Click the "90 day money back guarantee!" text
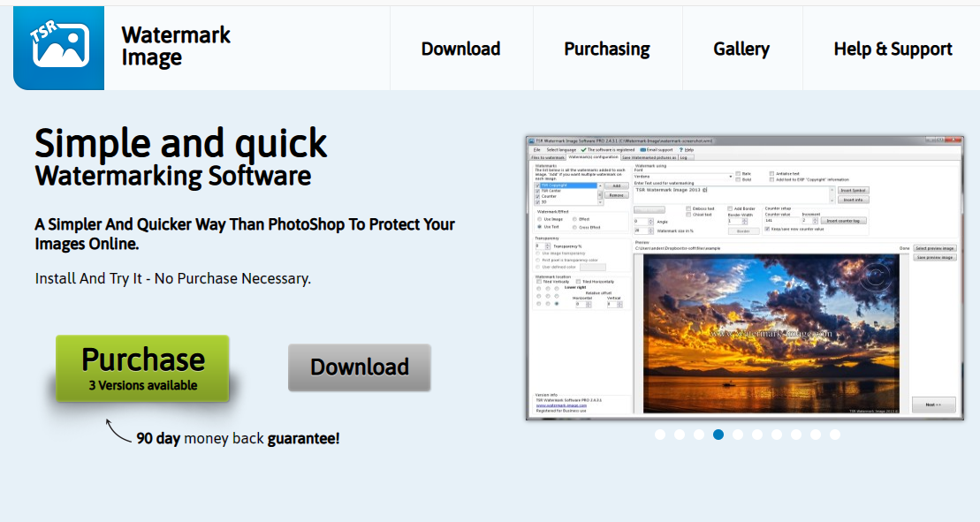Viewport: 980px width, 522px height. [238, 438]
